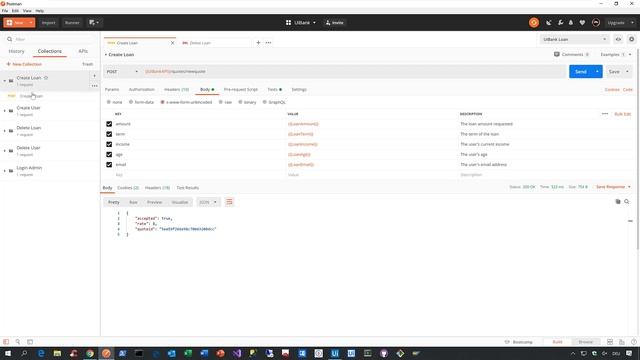Image resolution: width=640 pixels, height=360 pixels.
Task: Click the sidebar filter search field
Action: [51, 39]
